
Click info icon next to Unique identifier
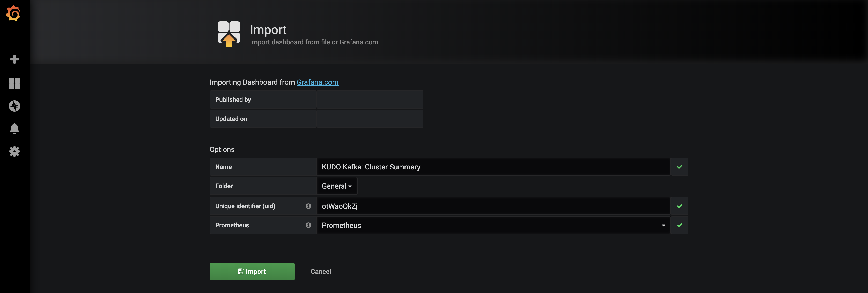click(x=308, y=206)
